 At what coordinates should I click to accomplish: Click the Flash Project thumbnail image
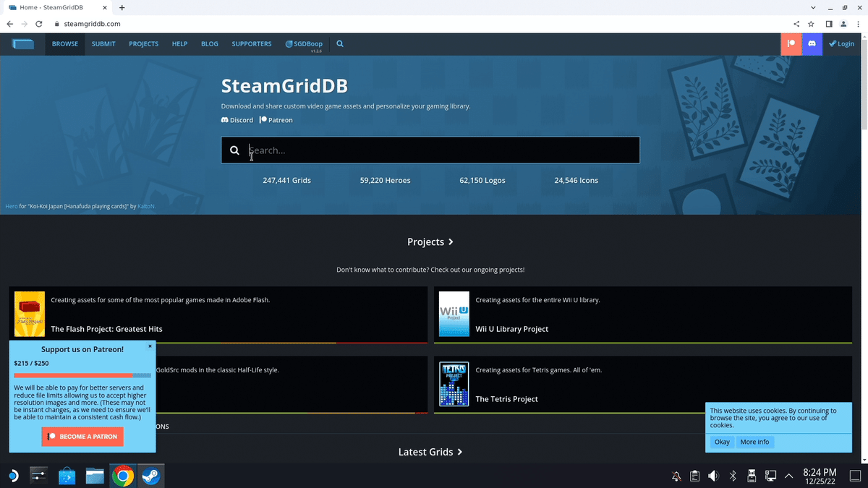(x=30, y=314)
